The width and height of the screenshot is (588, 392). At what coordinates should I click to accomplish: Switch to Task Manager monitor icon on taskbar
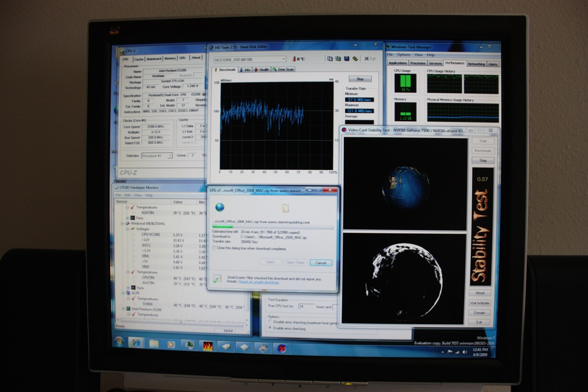tap(190, 345)
